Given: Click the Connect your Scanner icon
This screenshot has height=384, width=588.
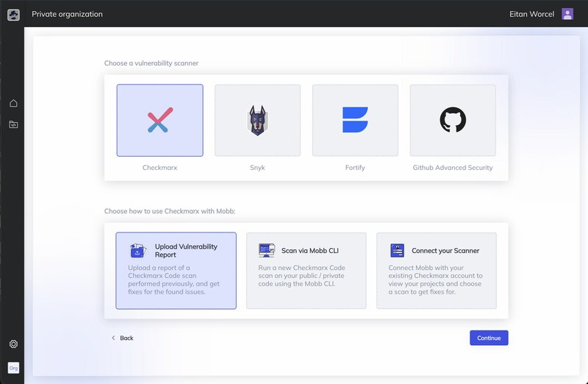Looking at the screenshot, I should 397,250.
